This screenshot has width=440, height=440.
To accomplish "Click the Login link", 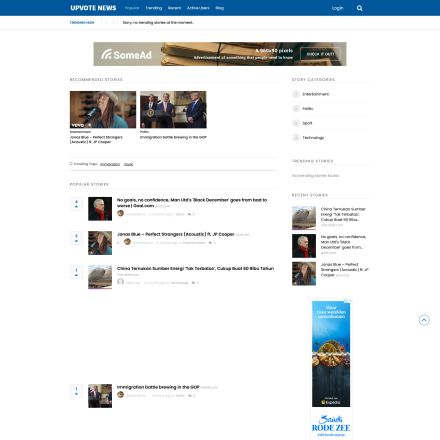I will point(337,8).
